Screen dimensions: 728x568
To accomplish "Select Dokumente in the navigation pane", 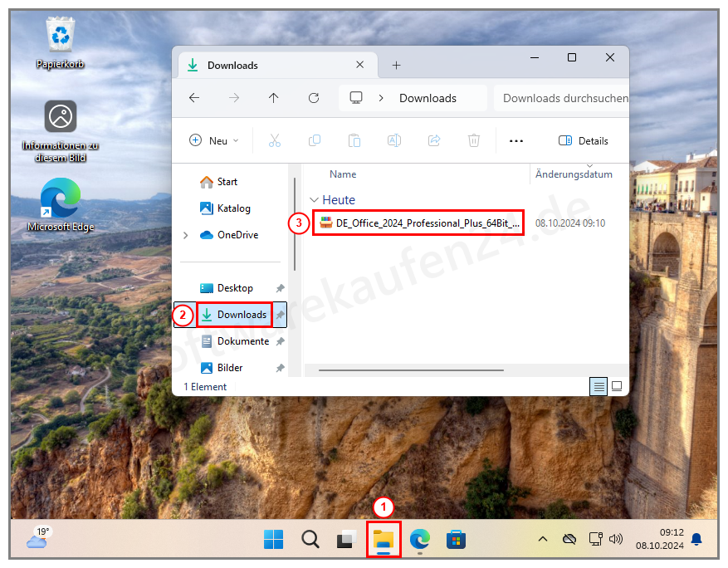I will [x=242, y=341].
